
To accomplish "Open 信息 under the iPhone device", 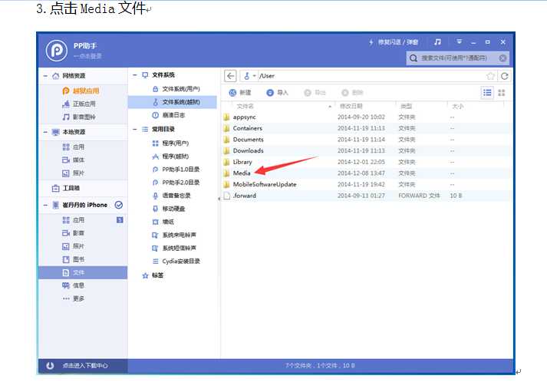I will point(78,285).
